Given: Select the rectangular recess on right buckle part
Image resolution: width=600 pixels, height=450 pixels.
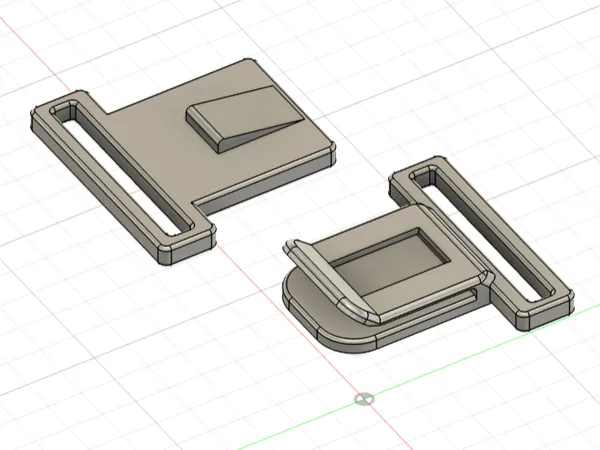Looking at the screenshot, I should [390, 262].
